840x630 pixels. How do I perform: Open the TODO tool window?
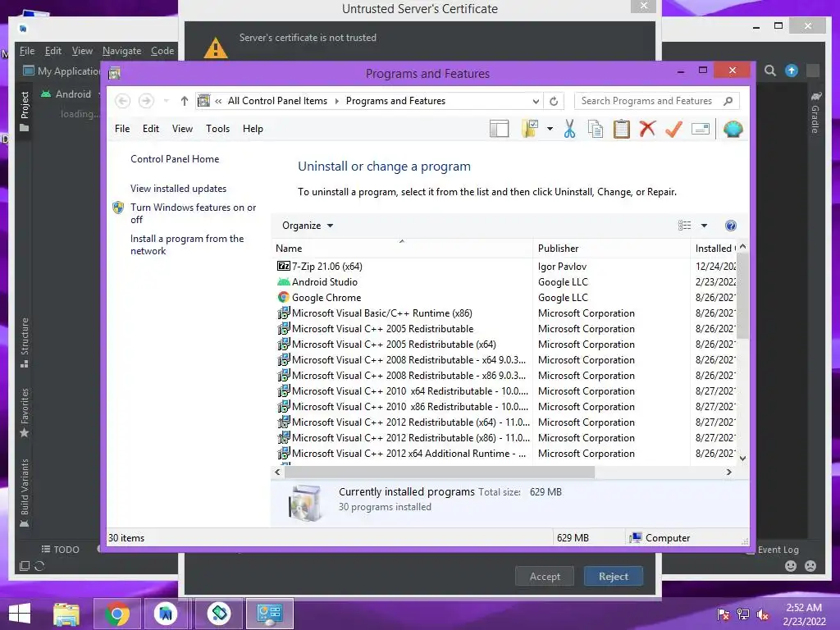pyautogui.click(x=60, y=550)
